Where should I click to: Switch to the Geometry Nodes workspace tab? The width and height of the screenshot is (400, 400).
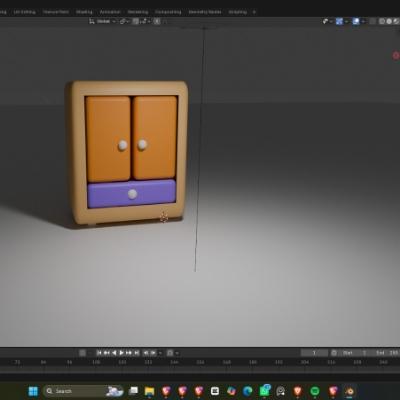pyautogui.click(x=205, y=12)
